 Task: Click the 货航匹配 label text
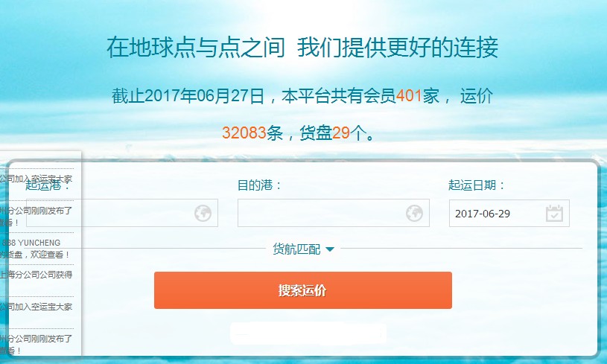(x=296, y=249)
